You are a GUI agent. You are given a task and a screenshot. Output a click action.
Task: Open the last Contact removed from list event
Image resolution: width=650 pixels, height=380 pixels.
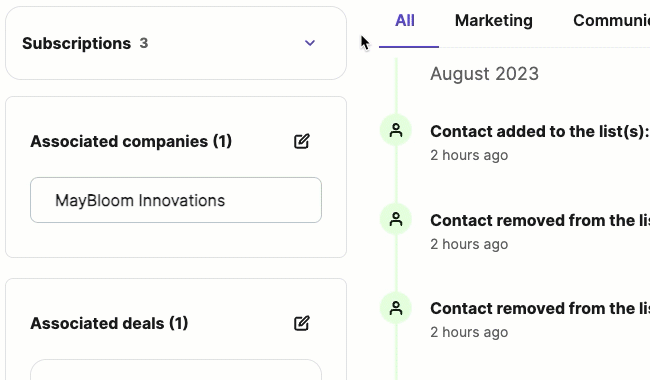[540, 309]
